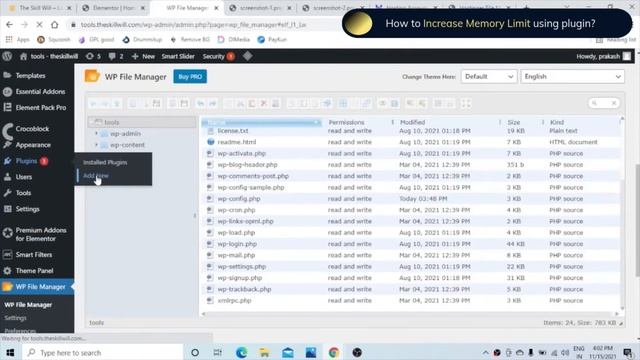Viewport: 640px width, 360px height.
Task: Open the Apps bookmark grid
Action: tap(17, 40)
